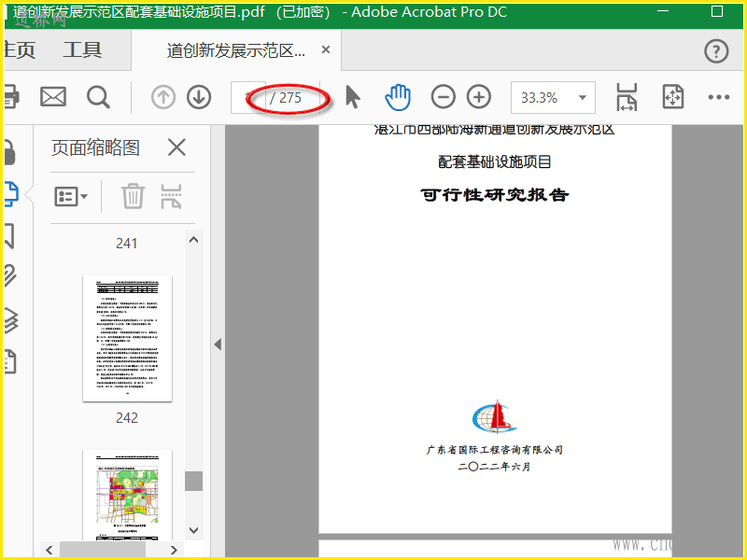
Task: Click thumbnail scrollbar up arrow
Action: click(193, 240)
